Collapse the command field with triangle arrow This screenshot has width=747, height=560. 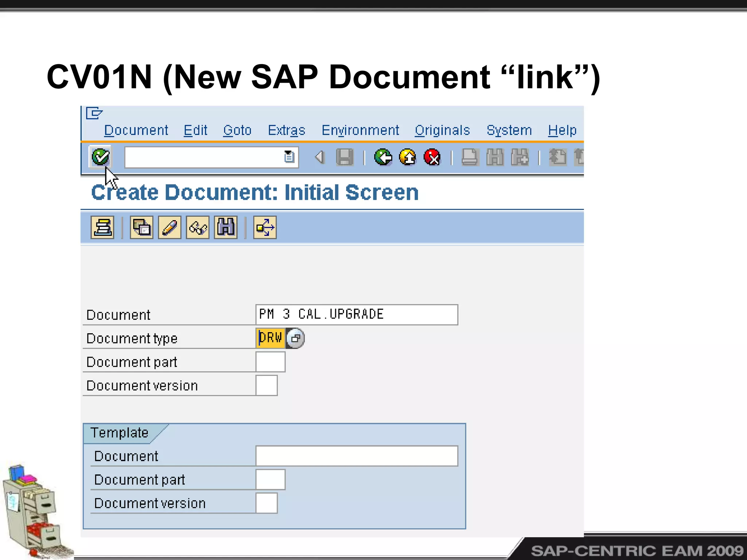[x=320, y=157]
